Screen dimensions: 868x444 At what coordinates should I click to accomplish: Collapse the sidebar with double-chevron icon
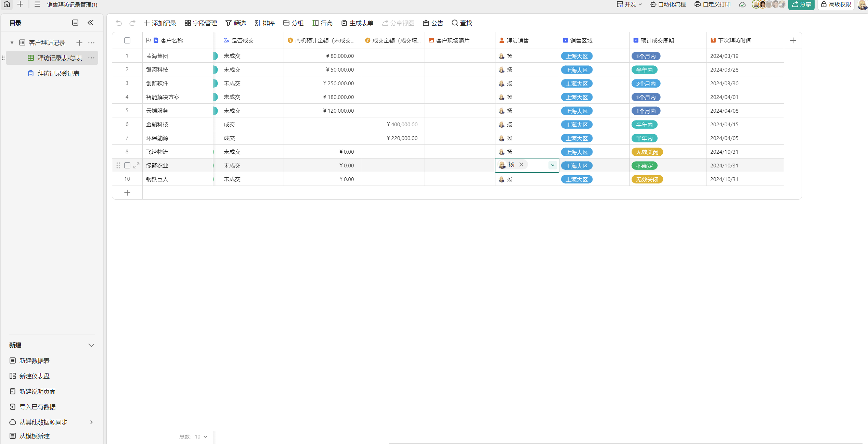91,23
